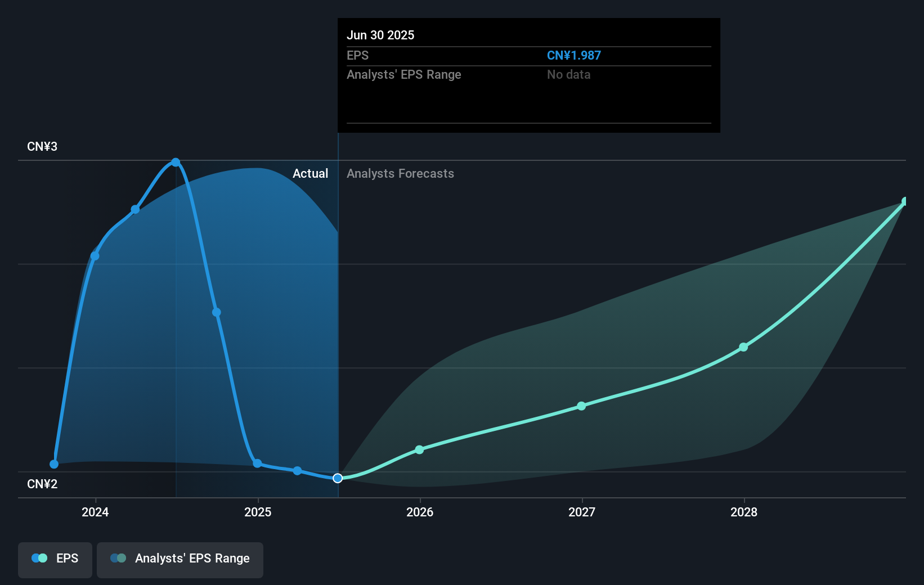Toggle the EPS series visibility
Screen dimensions: 924x585
point(55,560)
